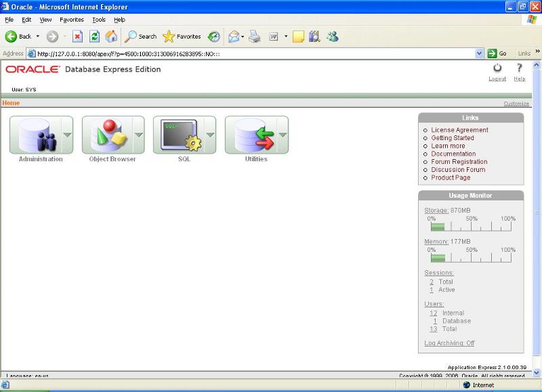Go to browser Home page icon
The height and width of the screenshot is (392, 542).
(111, 37)
